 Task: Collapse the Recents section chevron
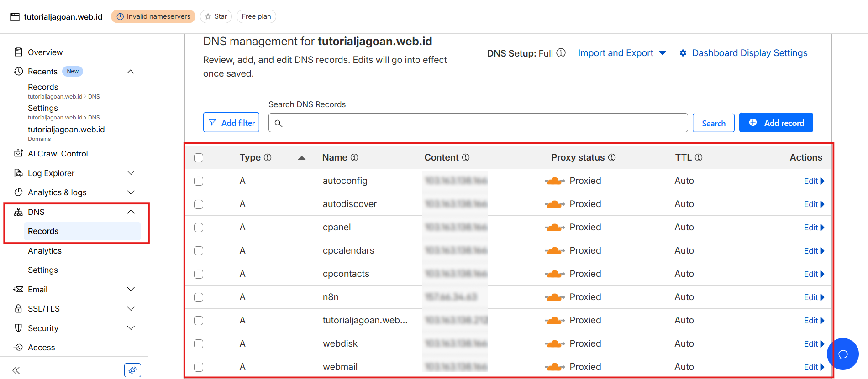[x=131, y=72]
